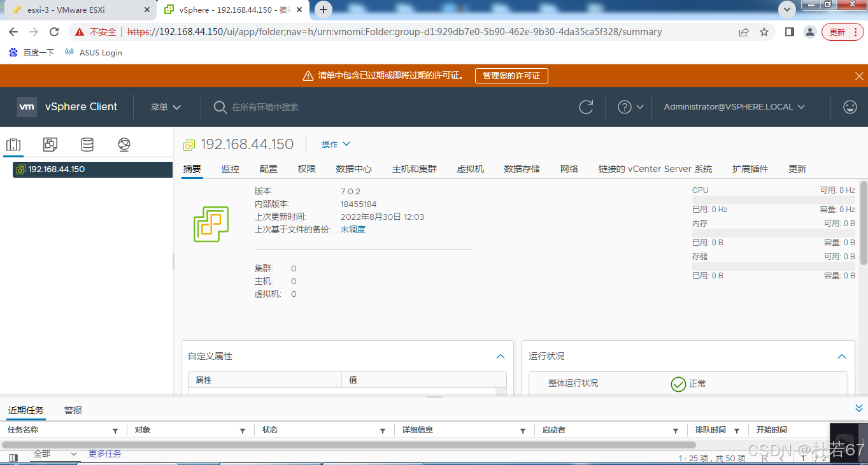Select 192.168.44.150 in the inventory tree

[x=92, y=169]
